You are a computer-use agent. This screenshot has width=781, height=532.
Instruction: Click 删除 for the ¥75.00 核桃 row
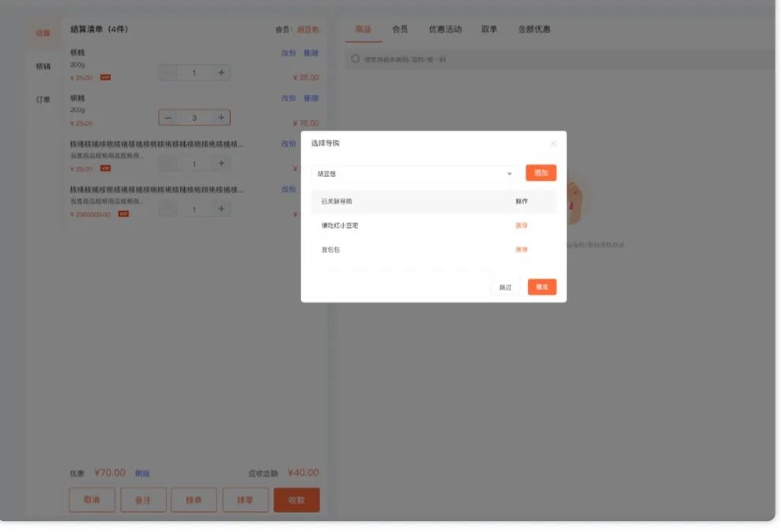click(x=311, y=98)
